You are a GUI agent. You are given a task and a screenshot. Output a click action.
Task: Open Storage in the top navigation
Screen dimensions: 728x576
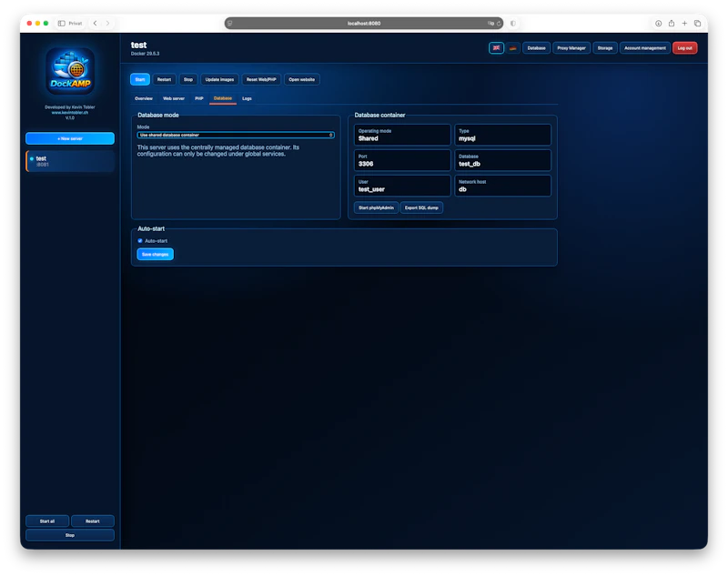click(x=605, y=48)
